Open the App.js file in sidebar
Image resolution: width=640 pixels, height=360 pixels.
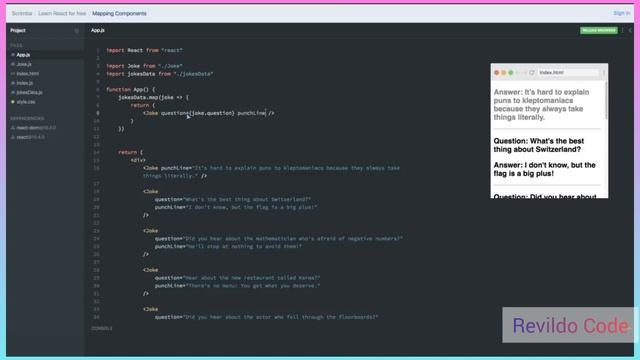click(x=23, y=55)
